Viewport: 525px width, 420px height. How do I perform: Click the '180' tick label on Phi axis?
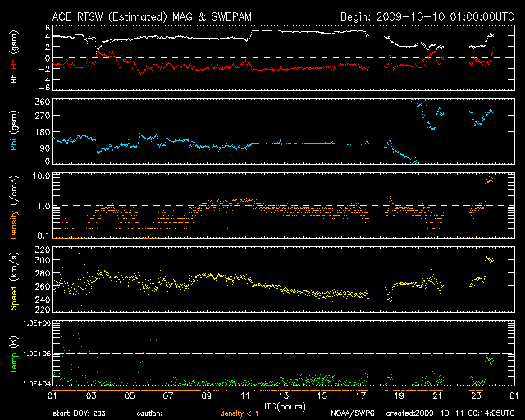[x=43, y=132]
